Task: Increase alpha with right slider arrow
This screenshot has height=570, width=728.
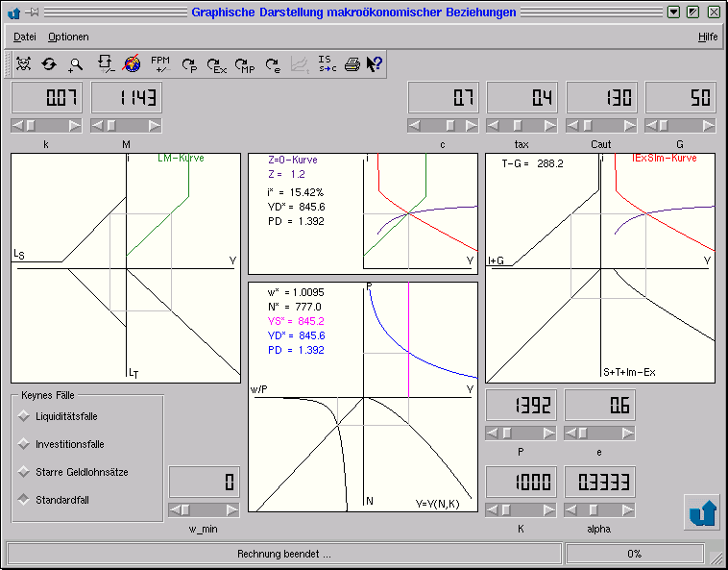Action: [628, 510]
